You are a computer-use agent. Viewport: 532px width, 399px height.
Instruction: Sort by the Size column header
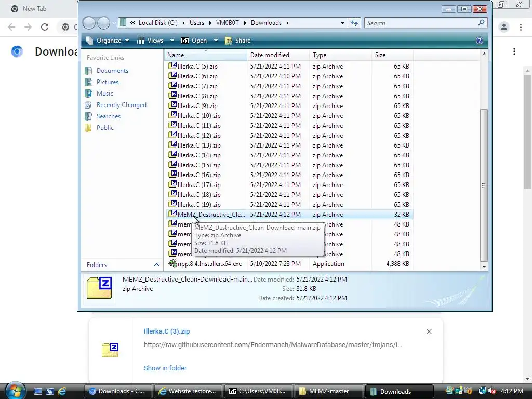click(393, 55)
